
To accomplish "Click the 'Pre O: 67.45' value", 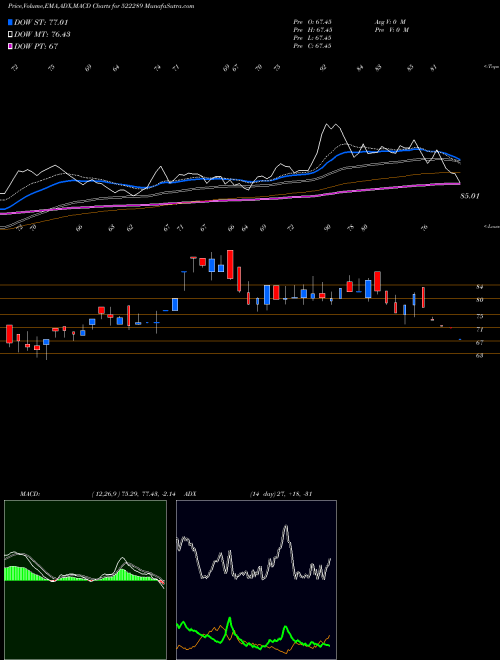I will click(313, 22).
